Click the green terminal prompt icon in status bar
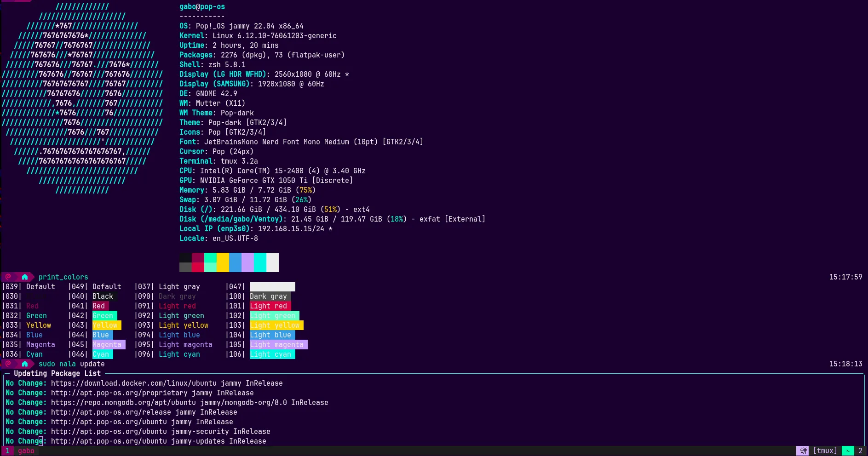The image size is (868, 456). 847,450
